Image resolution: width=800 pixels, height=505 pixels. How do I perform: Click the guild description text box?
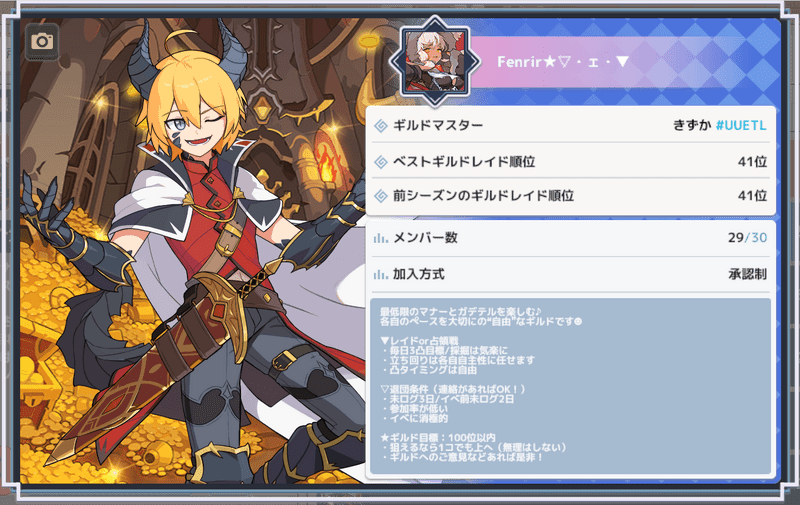coord(570,386)
